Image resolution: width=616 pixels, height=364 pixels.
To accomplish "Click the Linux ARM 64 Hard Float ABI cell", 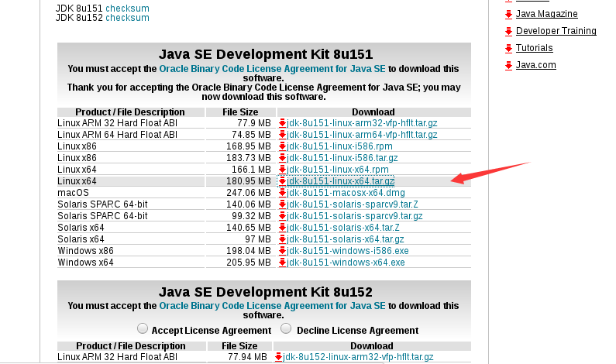I will click(x=131, y=135).
